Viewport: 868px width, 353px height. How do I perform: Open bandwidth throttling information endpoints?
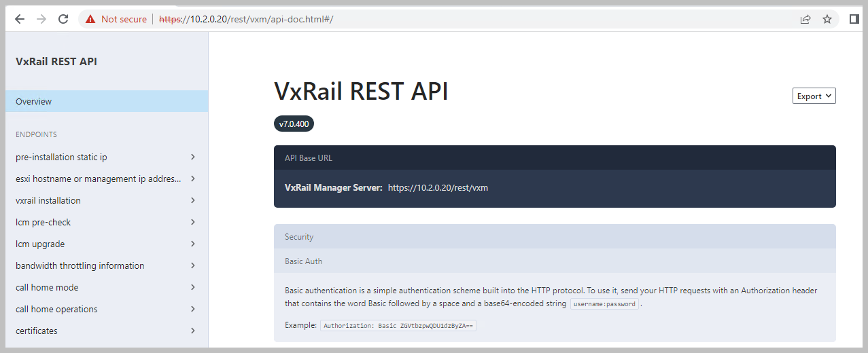[x=80, y=265]
